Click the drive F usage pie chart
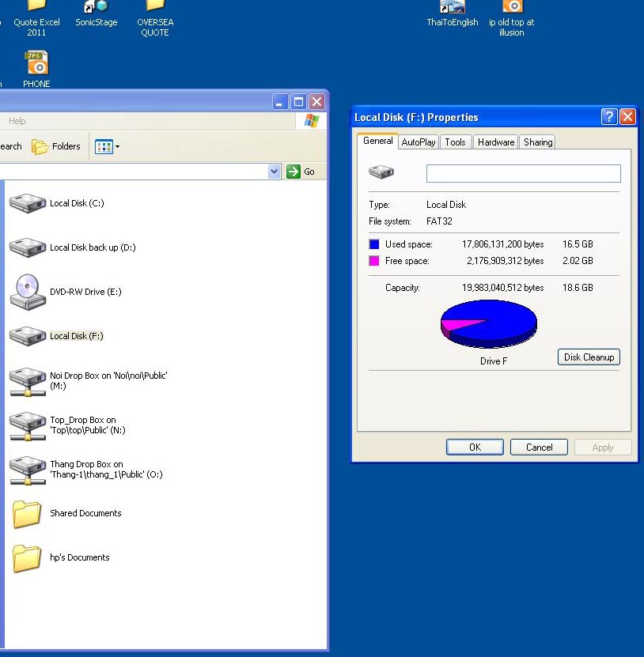 489,324
